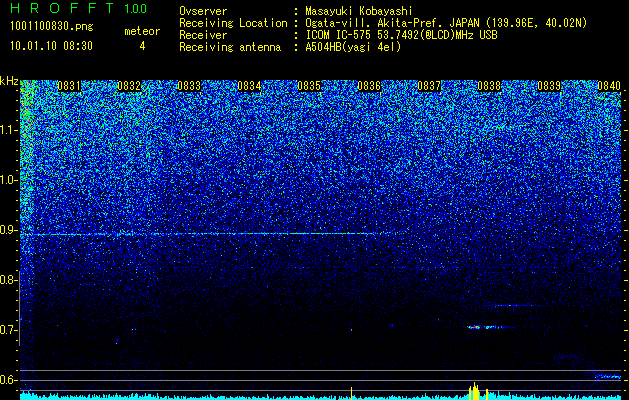Click the 1.1 frequency axis label
Viewport: 629px width, 400px height.
point(9,130)
